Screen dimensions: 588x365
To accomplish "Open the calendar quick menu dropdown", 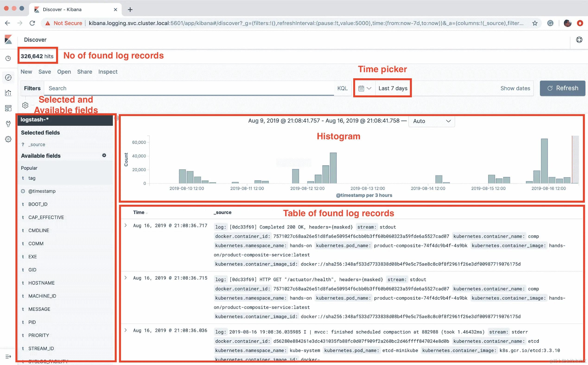I will [x=365, y=88].
